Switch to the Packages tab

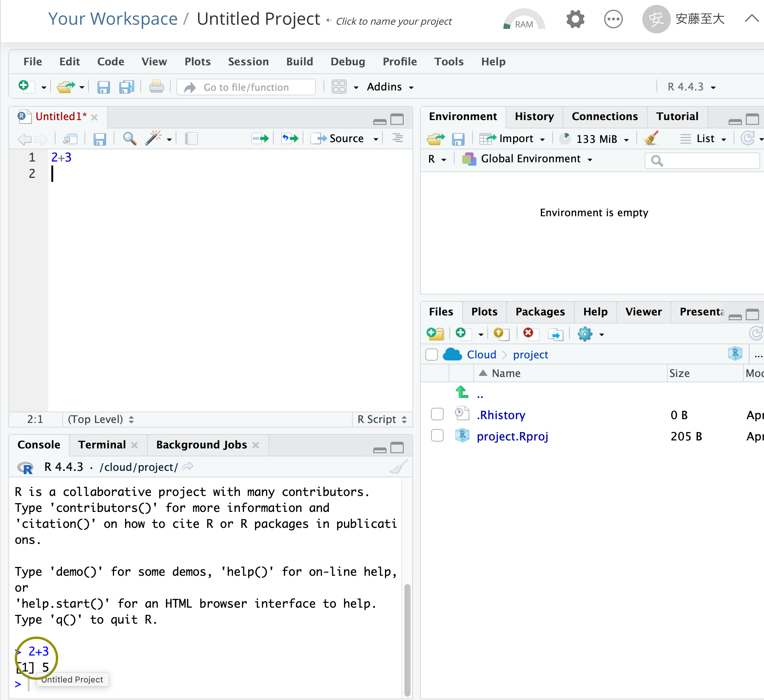click(540, 312)
